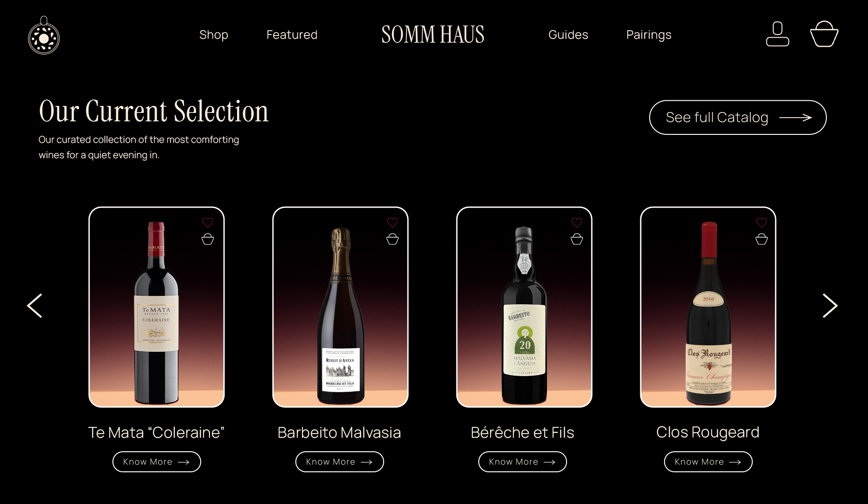Image resolution: width=868 pixels, height=504 pixels.
Task: Toggle heart on second wine card
Action: [392, 223]
